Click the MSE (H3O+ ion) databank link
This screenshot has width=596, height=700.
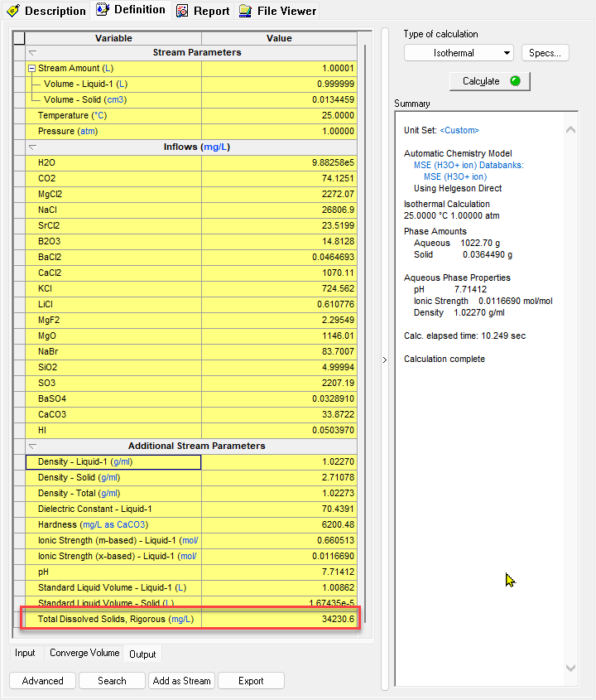(455, 176)
